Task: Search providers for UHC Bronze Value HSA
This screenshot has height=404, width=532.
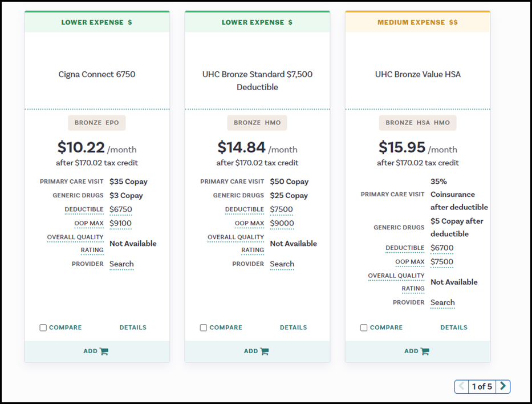Action: tap(442, 303)
